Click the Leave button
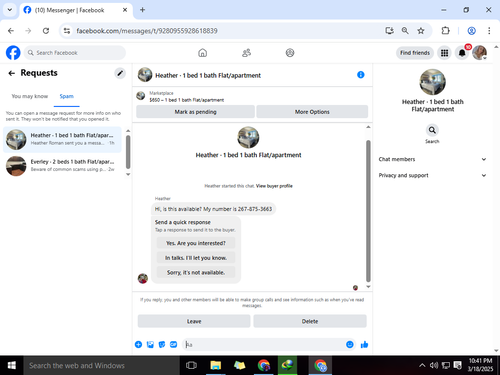The height and width of the screenshot is (375, 500). click(194, 321)
